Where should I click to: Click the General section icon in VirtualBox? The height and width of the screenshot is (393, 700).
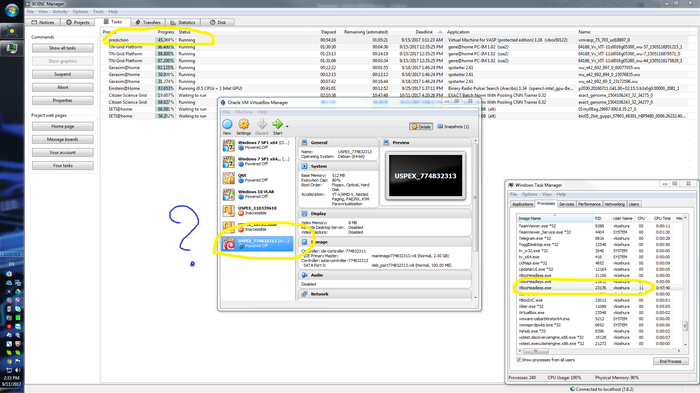(x=304, y=142)
